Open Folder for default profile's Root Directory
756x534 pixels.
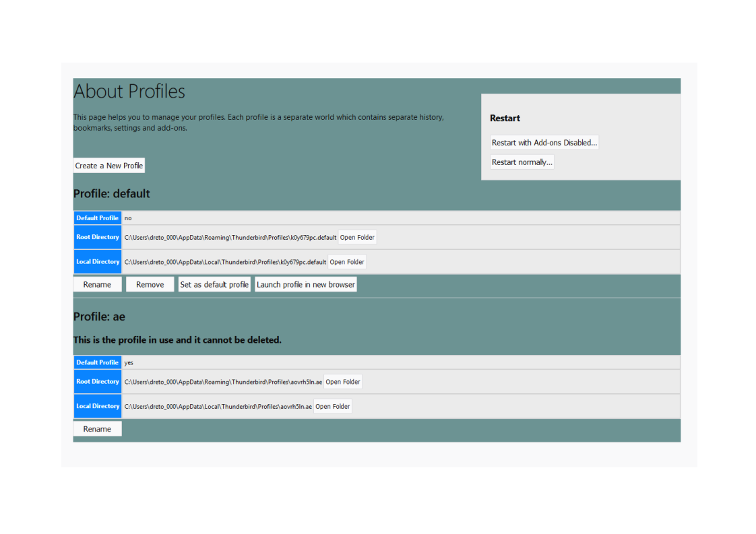pyautogui.click(x=357, y=238)
